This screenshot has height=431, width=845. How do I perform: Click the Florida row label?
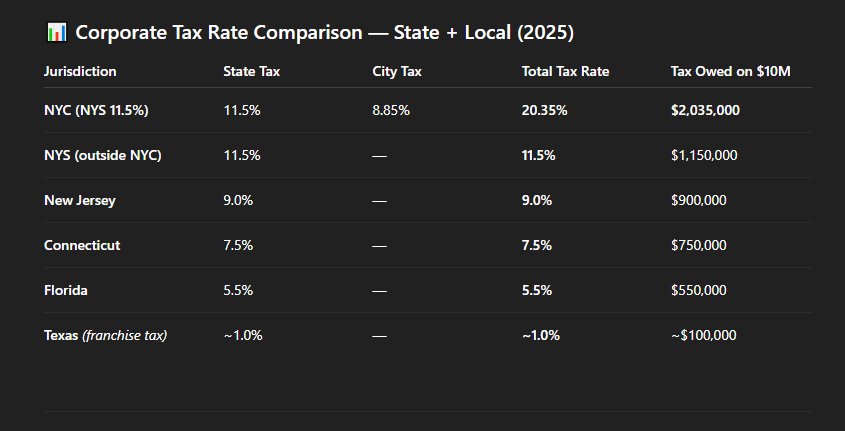tap(65, 290)
